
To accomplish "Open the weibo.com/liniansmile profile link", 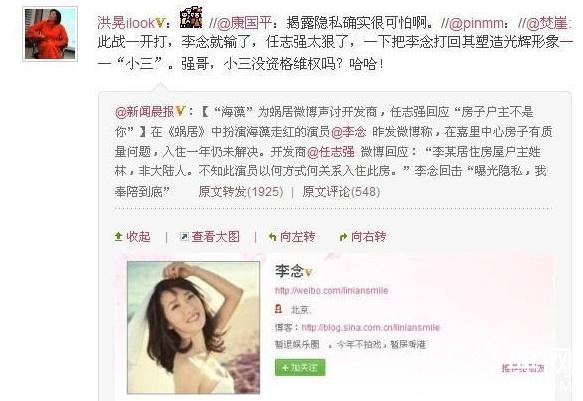I will point(332,290).
